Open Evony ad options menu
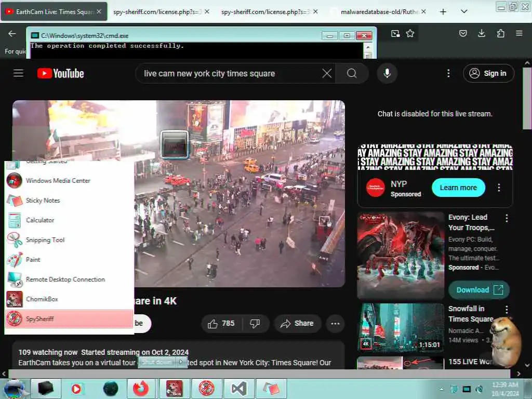 click(507, 218)
